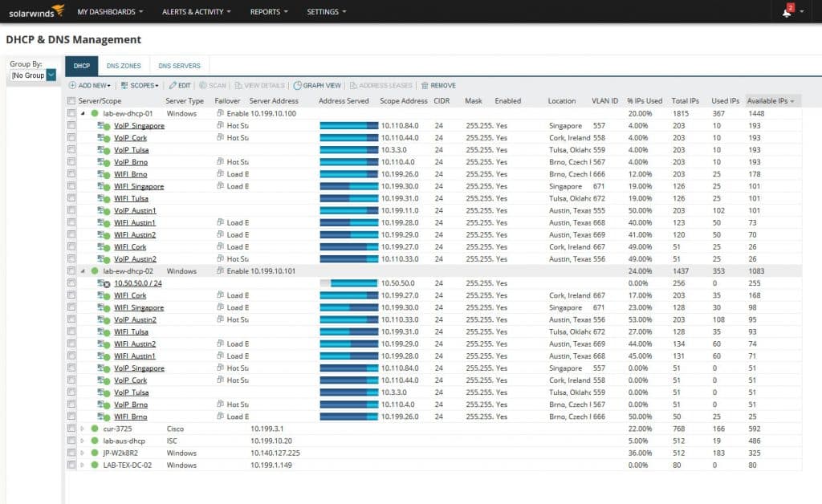The width and height of the screenshot is (822, 504).
Task: Open the Add New menu
Action: [x=90, y=84]
